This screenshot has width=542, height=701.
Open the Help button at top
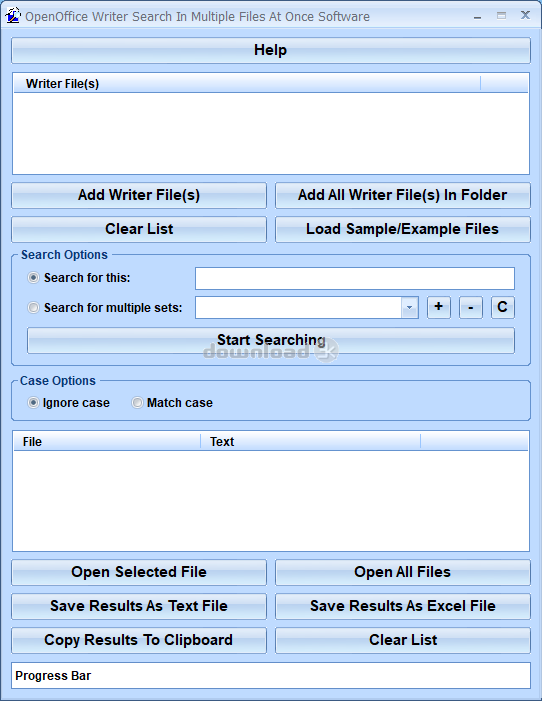pyautogui.click(x=271, y=50)
